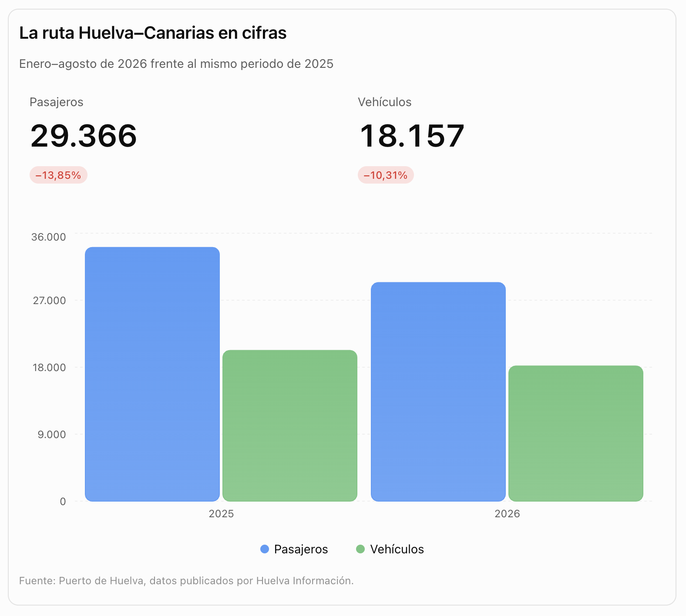Viewport: 686px width, 616px height.
Task: Toggle the Pasajeros legend entry
Action: click(294, 549)
